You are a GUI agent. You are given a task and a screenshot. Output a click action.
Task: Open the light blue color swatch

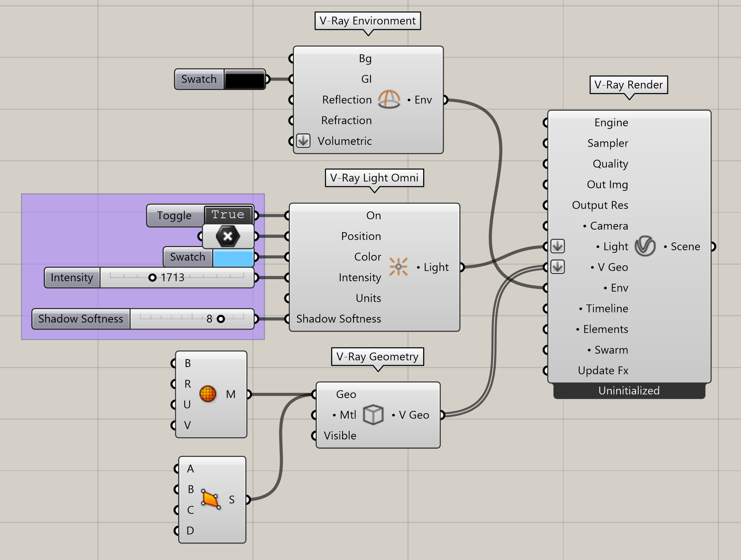pyautogui.click(x=233, y=257)
